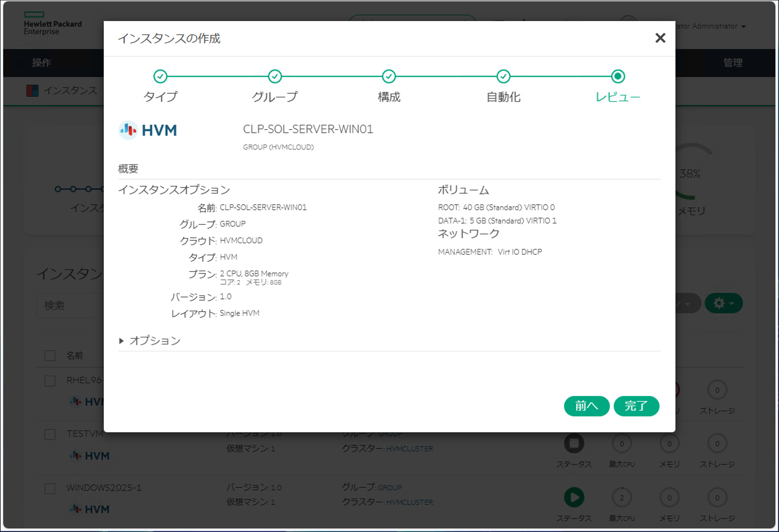
Task: Click the play status icon for WINDOWS2025-1
Action: click(x=574, y=497)
